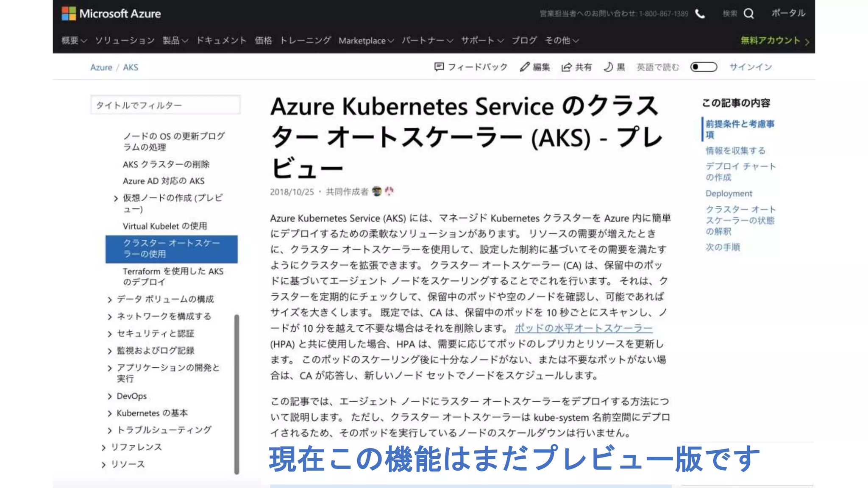The image size is (868, 488).
Task: Expand Kubernetes の基本 section
Action: [x=110, y=413]
